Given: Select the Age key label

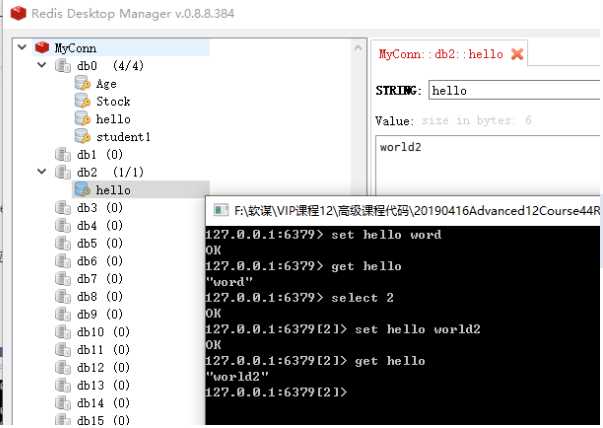Looking at the screenshot, I should (x=106, y=84).
